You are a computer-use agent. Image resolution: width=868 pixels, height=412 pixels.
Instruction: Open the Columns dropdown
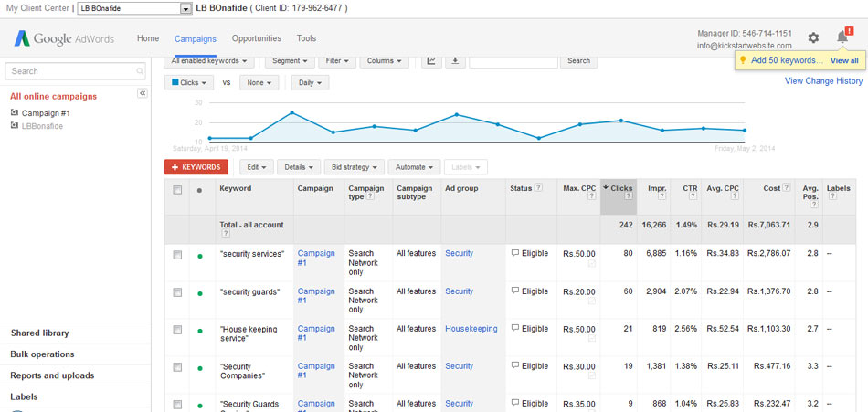[x=384, y=61]
